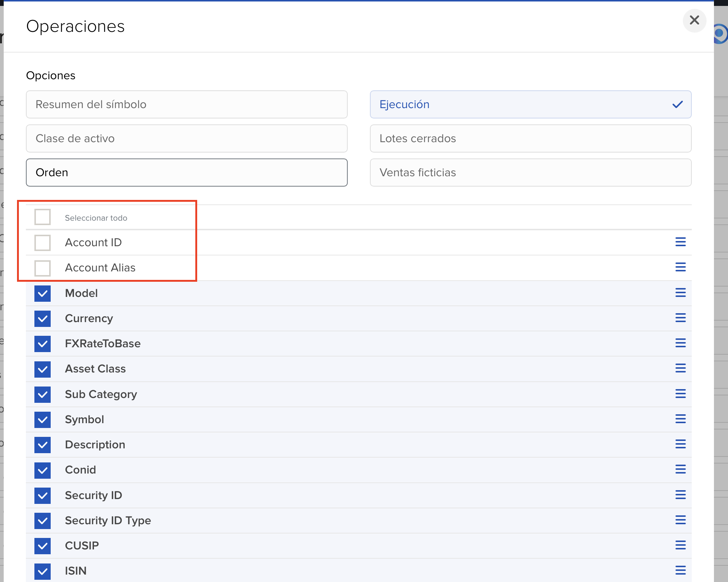Enable the Account Alias checkbox

(43, 268)
